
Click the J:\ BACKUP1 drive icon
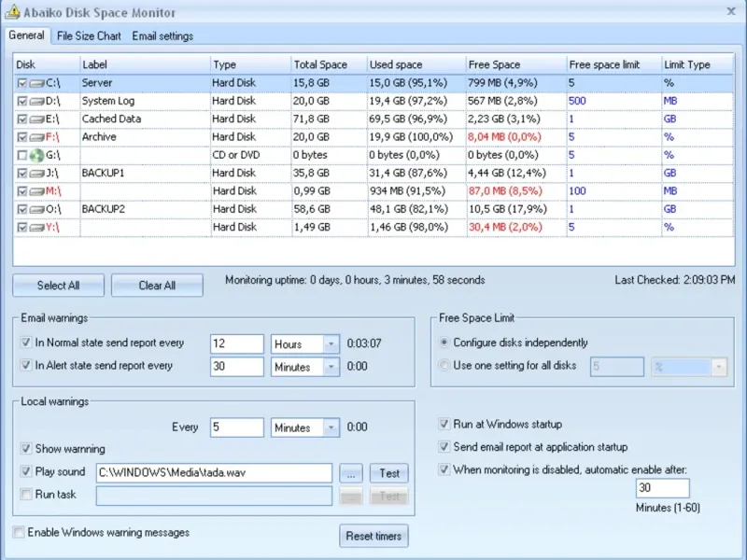37,173
